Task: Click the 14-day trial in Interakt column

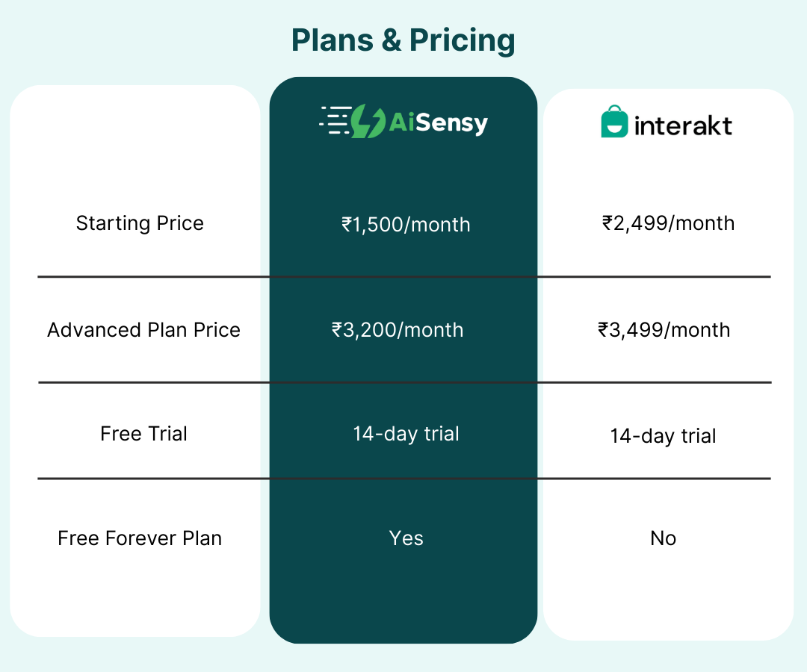Action: (663, 436)
